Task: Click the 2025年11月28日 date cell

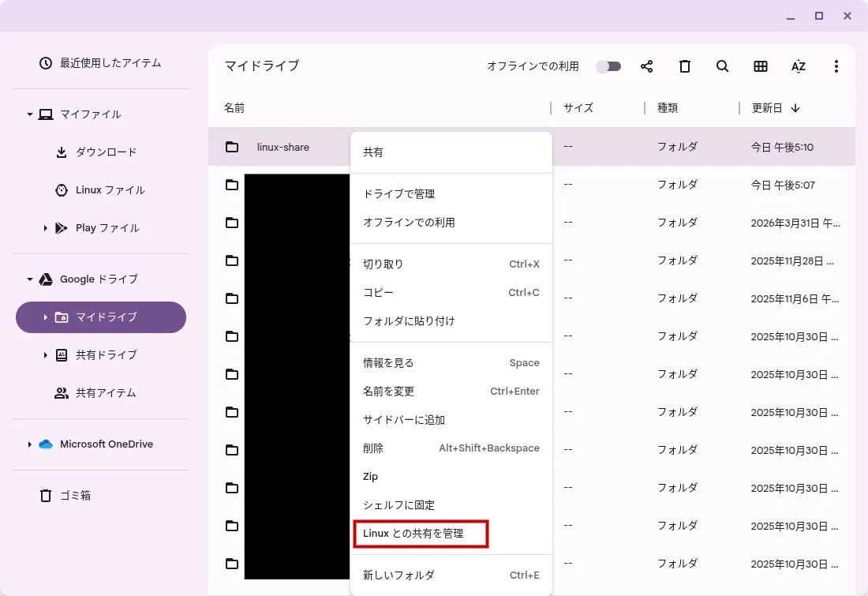Action: coord(793,261)
